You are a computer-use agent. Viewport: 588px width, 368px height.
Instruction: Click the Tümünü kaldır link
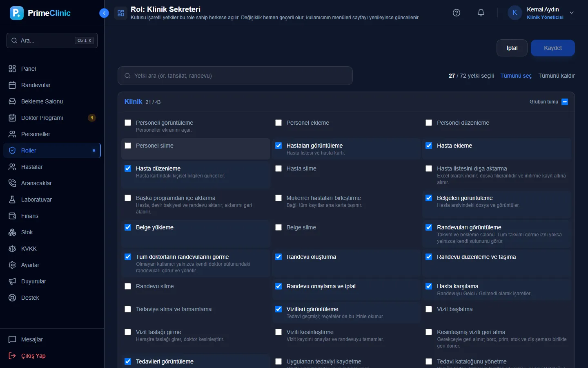coord(557,76)
